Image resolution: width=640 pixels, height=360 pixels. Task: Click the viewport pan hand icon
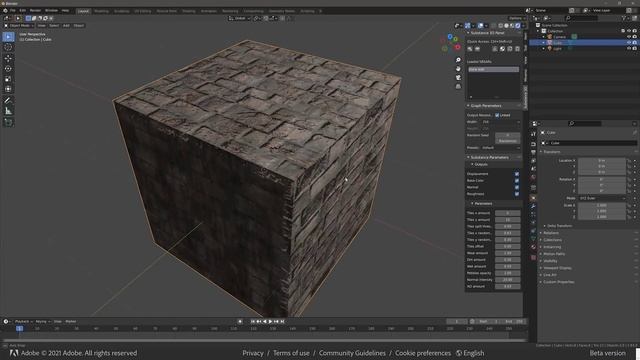click(x=458, y=69)
